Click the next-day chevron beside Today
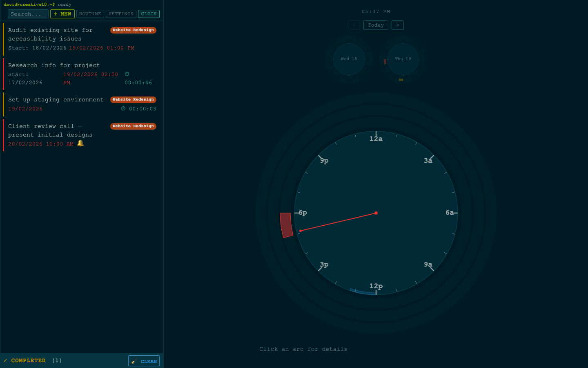 (x=397, y=25)
